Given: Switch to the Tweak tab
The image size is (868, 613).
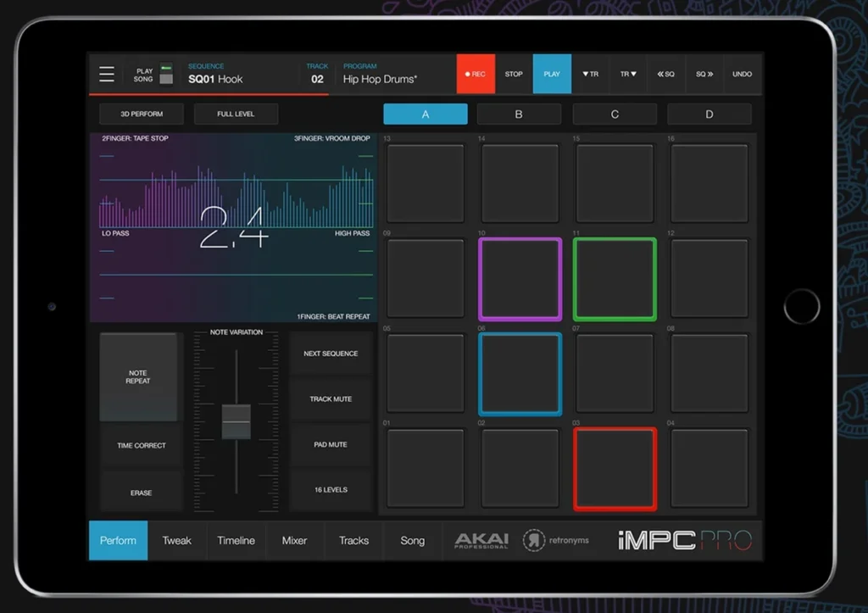Looking at the screenshot, I should click(x=176, y=540).
